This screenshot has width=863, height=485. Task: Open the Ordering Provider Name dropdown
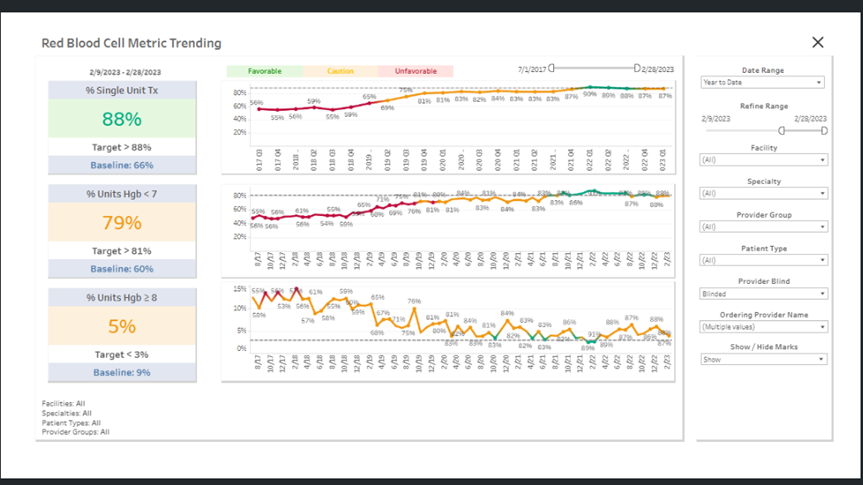tap(763, 327)
